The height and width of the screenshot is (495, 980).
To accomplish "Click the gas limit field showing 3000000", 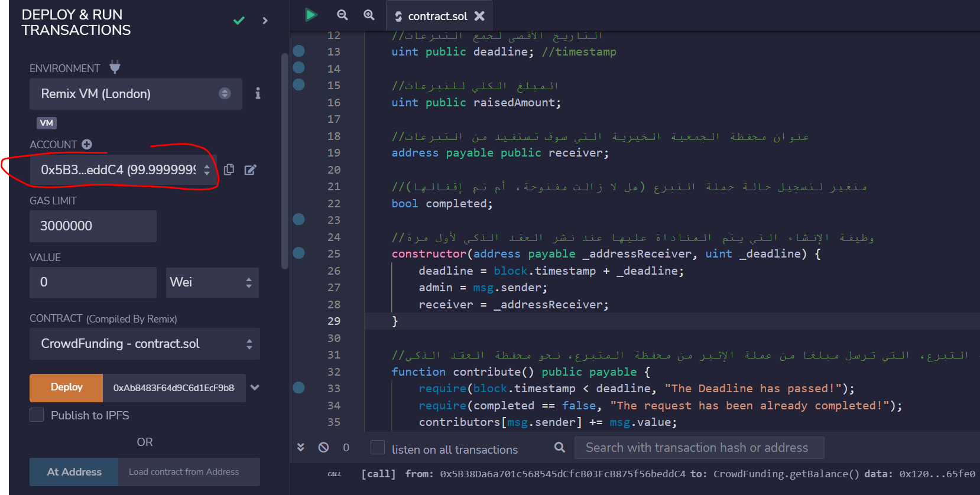I will 93,226.
